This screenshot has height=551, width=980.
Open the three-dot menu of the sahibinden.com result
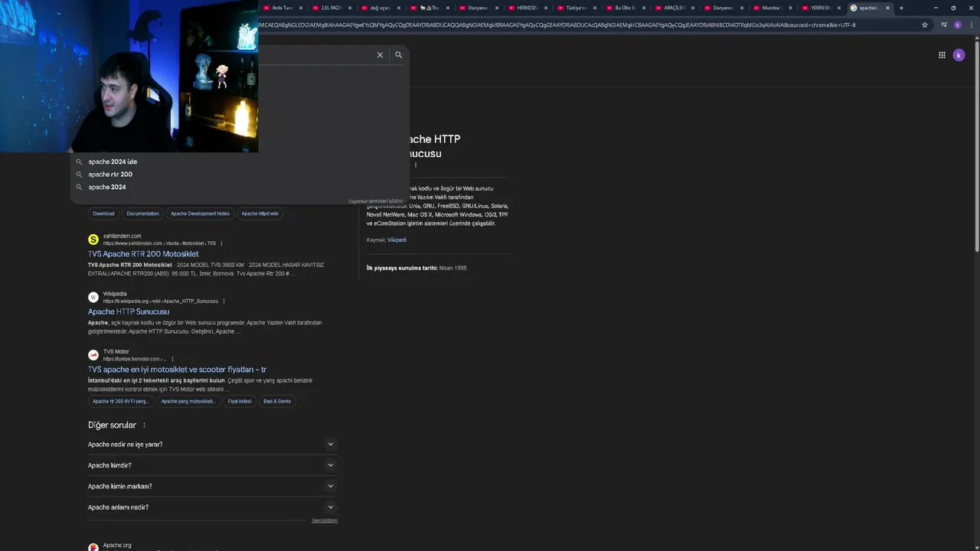[x=221, y=243]
